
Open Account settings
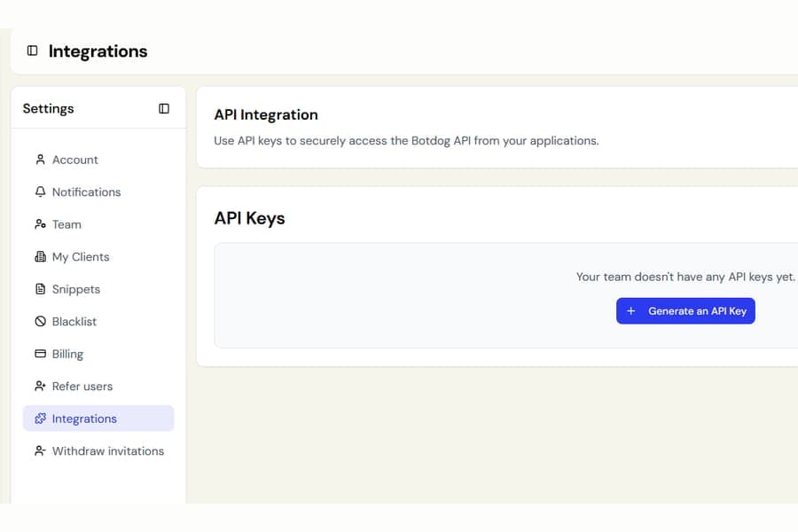point(98,160)
